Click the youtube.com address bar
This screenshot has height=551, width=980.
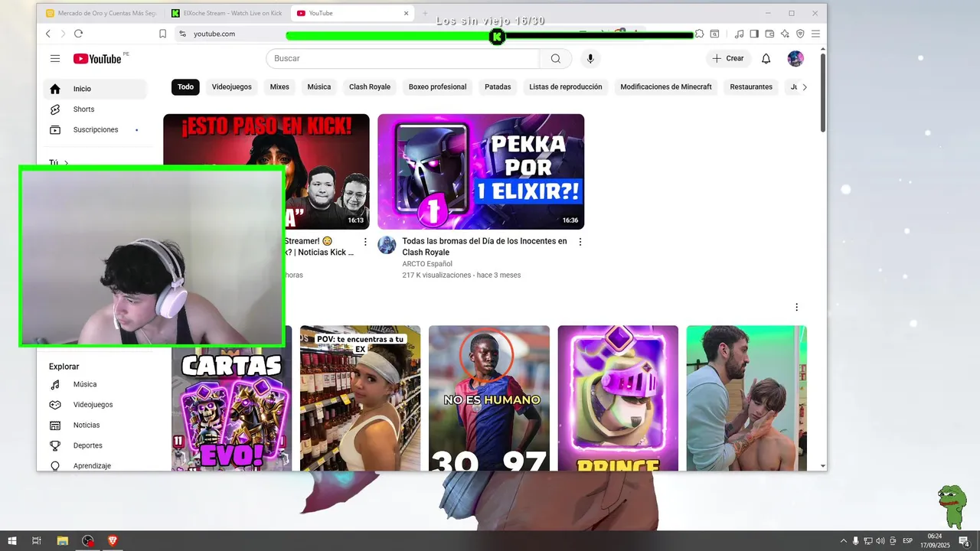214,34
